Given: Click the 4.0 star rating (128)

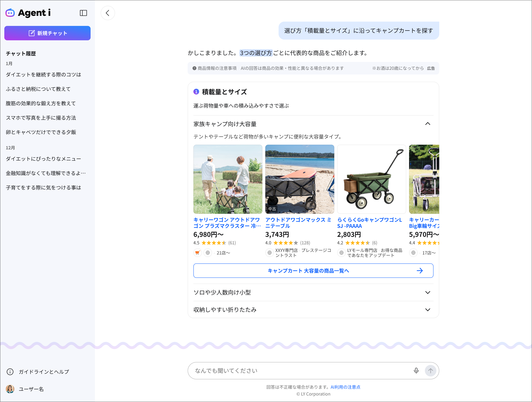Looking at the screenshot, I should coord(288,243).
